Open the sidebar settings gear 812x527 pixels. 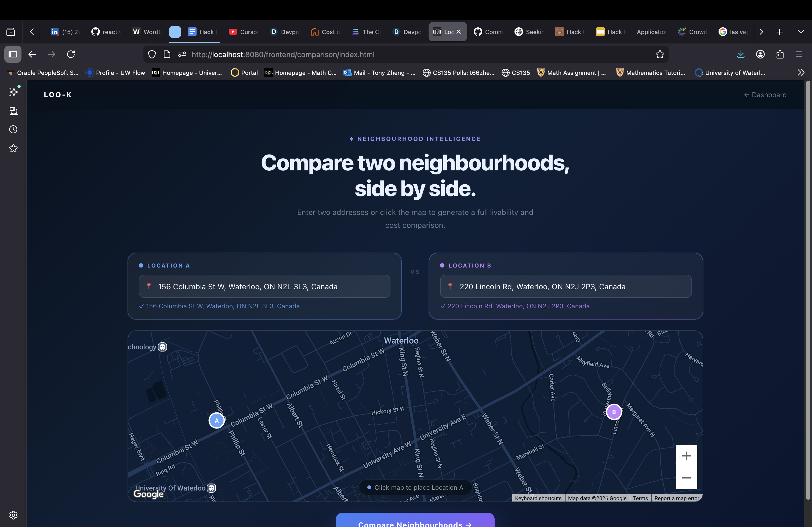click(x=13, y=515)
